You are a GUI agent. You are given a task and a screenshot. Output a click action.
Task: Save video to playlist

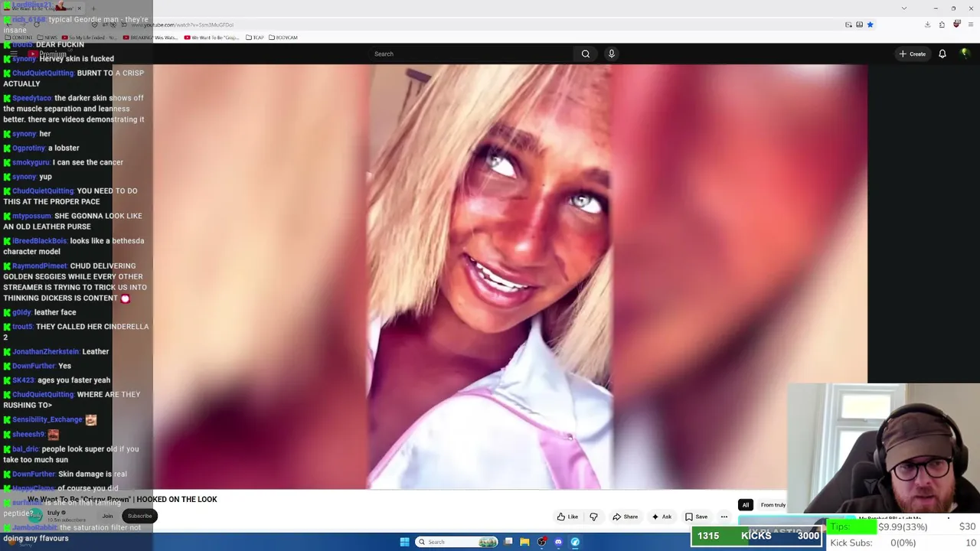696,517
